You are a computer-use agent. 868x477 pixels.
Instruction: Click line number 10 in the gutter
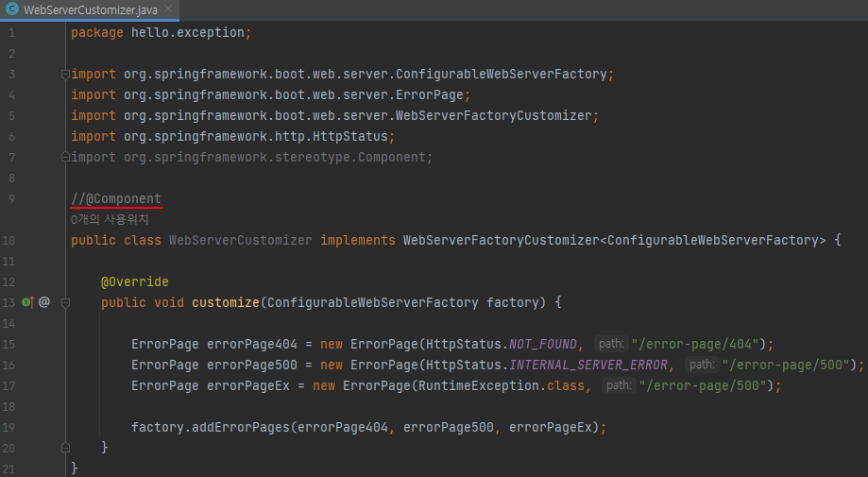(9, 240)
